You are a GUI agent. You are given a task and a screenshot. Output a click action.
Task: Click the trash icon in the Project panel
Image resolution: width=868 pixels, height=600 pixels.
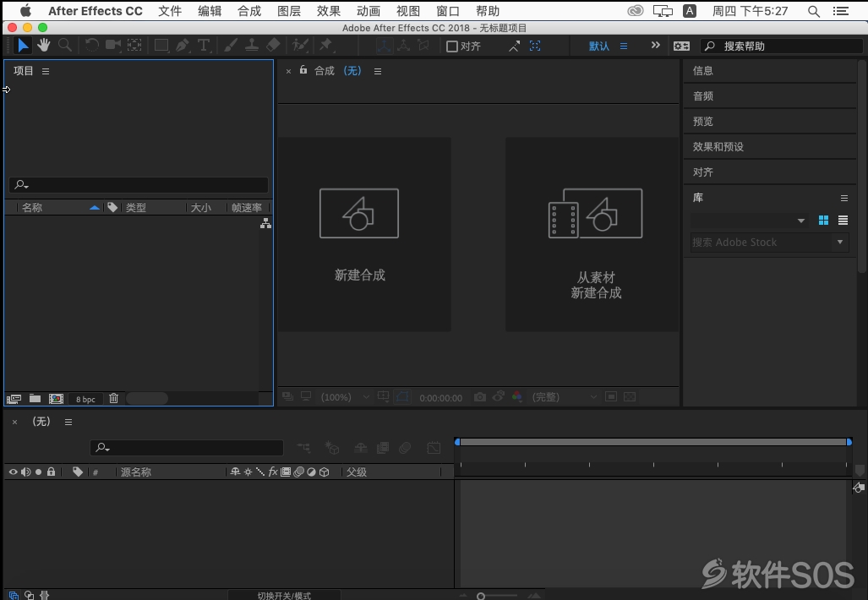point(113,398)
